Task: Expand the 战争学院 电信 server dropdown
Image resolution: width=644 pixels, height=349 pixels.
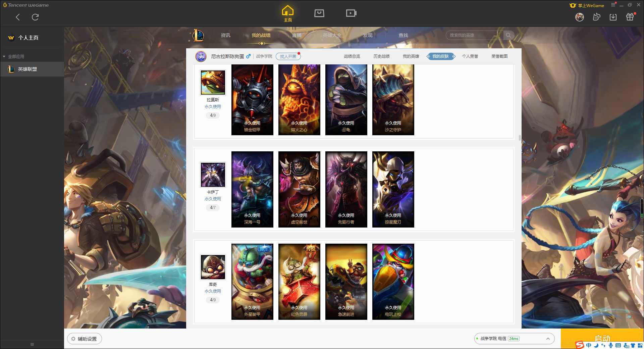Action: pos(514,339)
